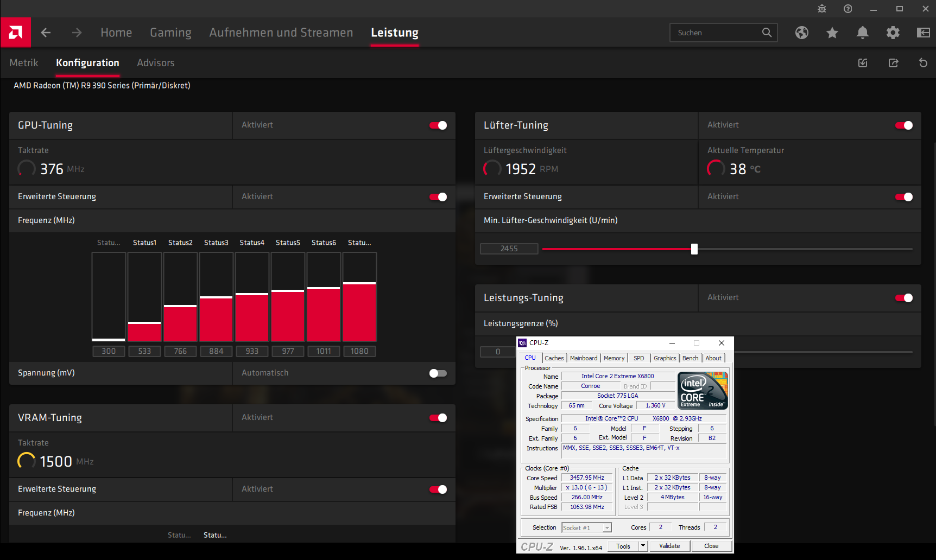
Task: Click the Status5 frequency bar
Action: coord(288,297)
